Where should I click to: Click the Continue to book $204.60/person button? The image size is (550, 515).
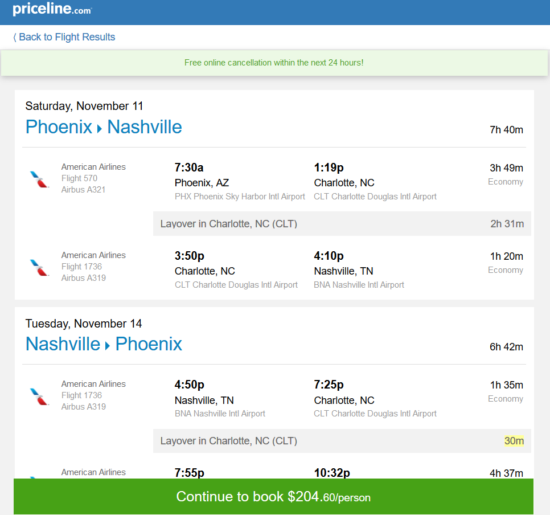tap(274, 496)
